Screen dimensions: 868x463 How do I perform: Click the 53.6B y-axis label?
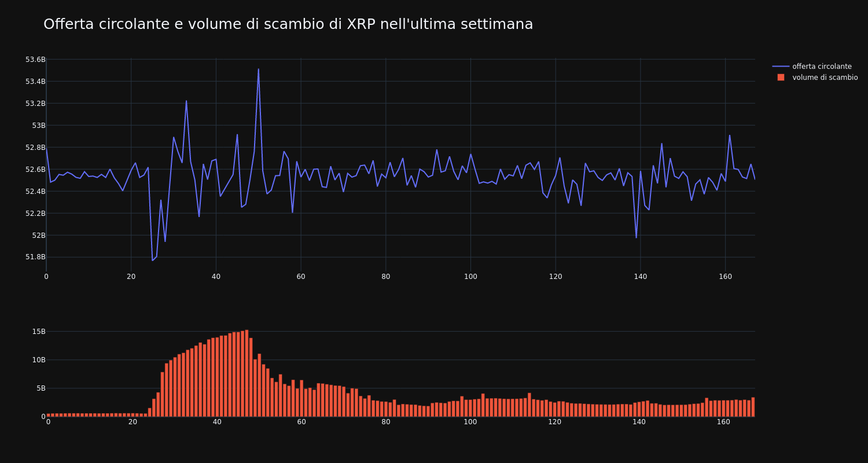click(35, 59)
